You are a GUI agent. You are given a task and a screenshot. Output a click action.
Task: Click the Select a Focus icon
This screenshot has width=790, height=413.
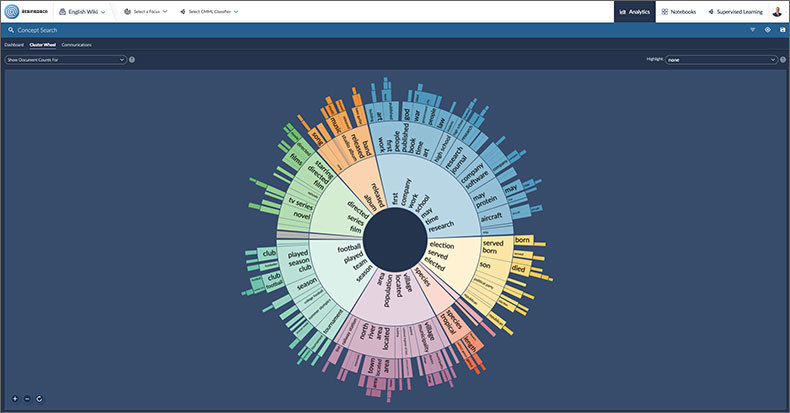point(127,12)
